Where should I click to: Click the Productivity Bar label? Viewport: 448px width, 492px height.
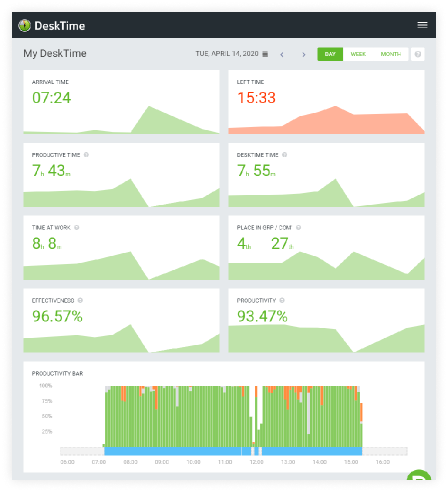click(57, 373)
